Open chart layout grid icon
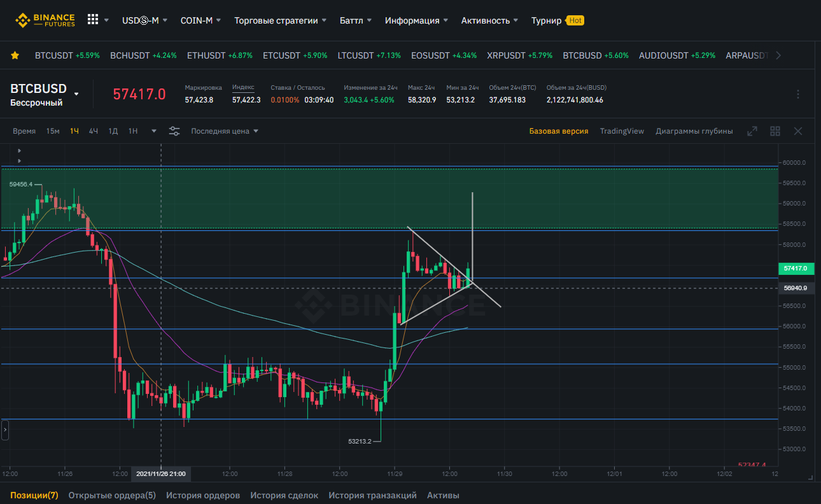 (x=775, y=131)
